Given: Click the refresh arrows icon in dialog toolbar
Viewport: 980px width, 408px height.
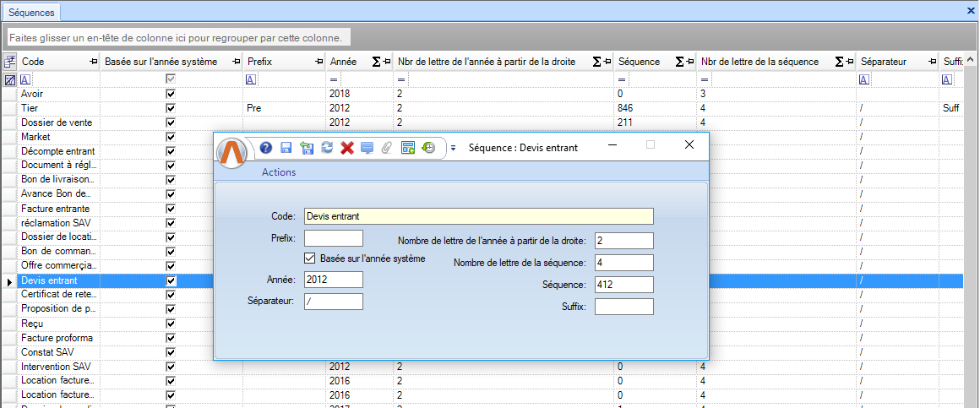Looking at the screenshot, I should pos(326,148).
